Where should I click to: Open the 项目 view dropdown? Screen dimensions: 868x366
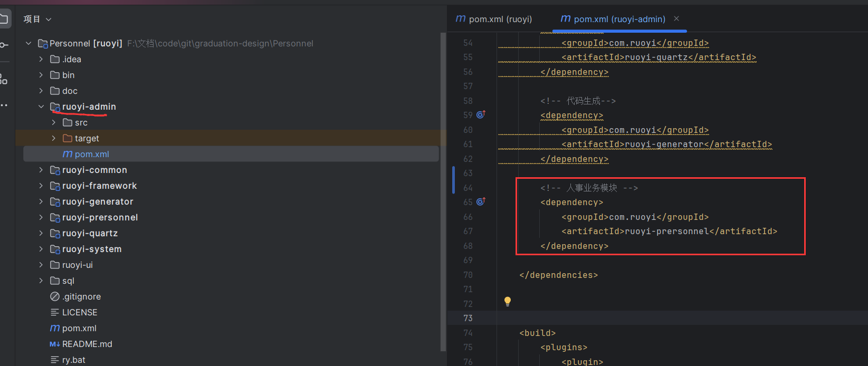[x=37, y=19]
